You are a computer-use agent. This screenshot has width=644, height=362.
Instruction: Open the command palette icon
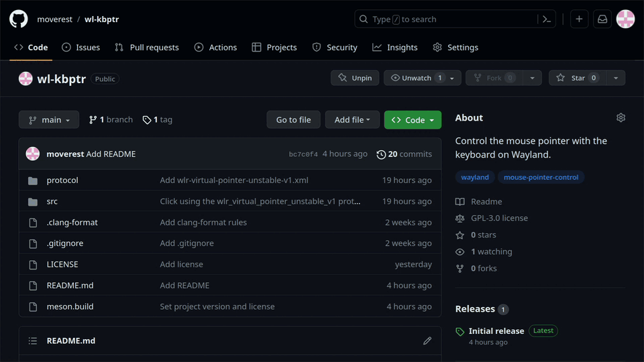tap(547, 19)
